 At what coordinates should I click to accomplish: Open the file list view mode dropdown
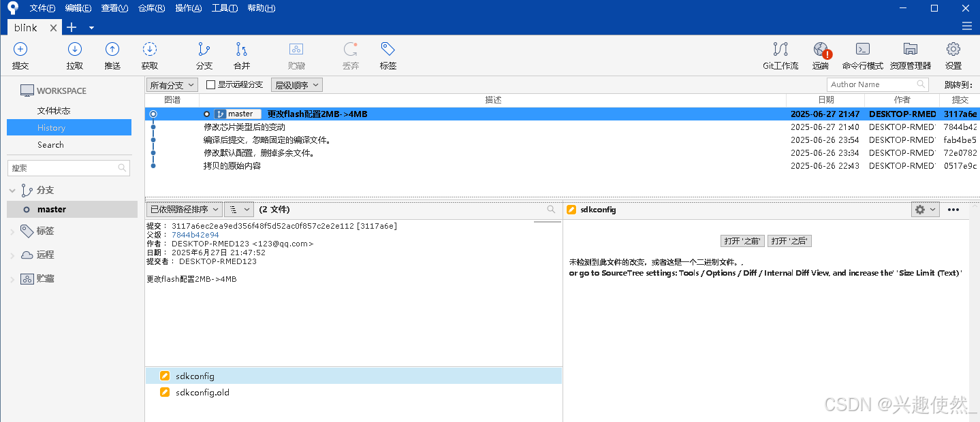tap(238, 210)
